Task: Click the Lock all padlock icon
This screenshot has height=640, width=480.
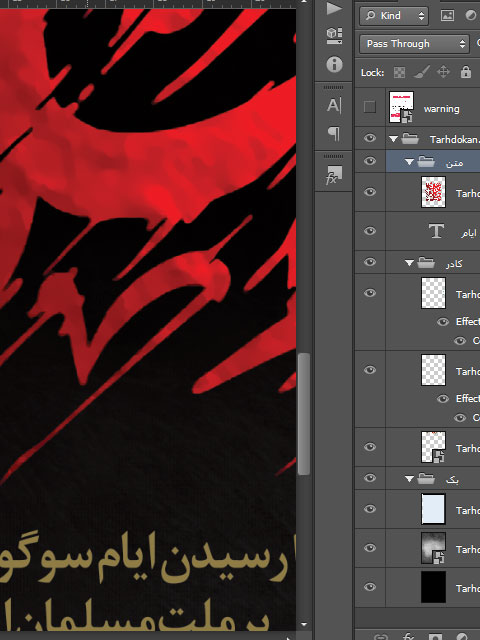Action: [x=466, y=72]
